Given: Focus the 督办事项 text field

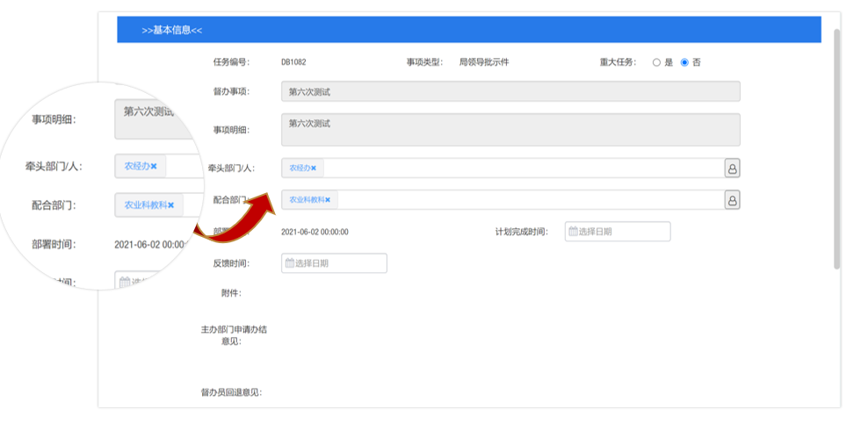Looking at the screenshot, I should (510, 91).
